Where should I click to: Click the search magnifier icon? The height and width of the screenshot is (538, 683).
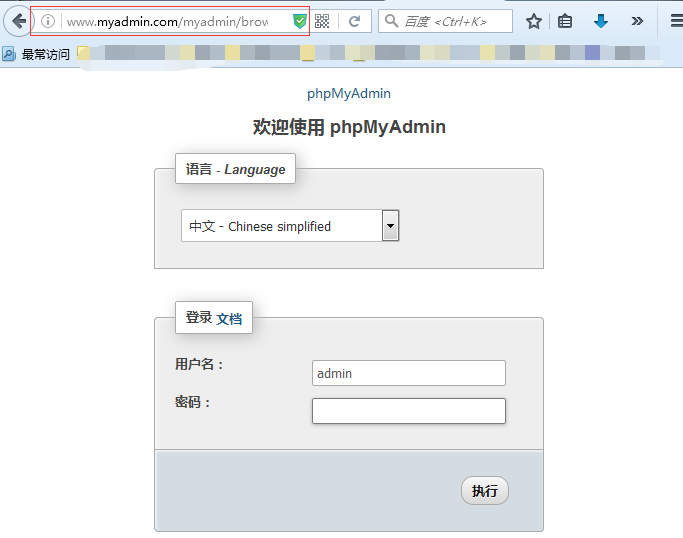click(391, 20)
